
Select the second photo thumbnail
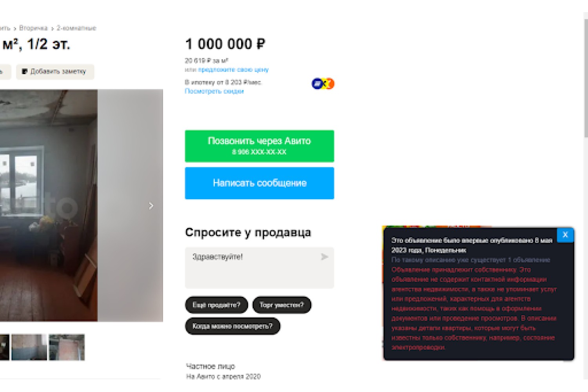point(29,347)
